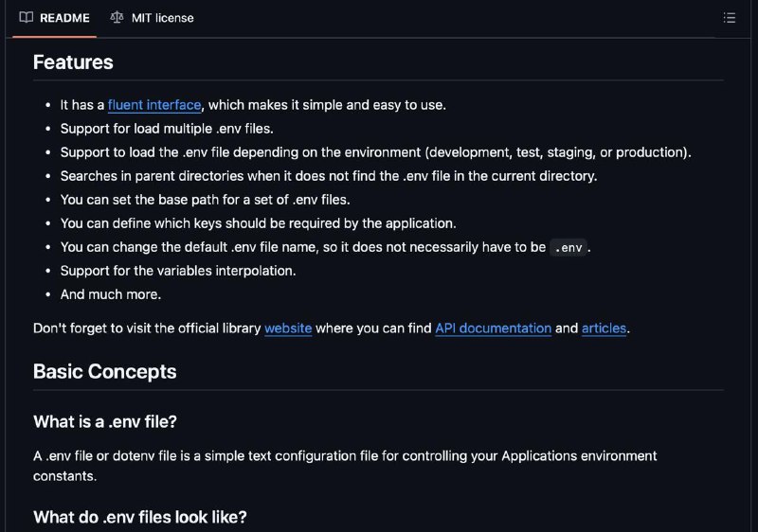The image size is (758, 532).
Task: Click the 'define which keys should be required' bullet
Action: click(258, 223)
